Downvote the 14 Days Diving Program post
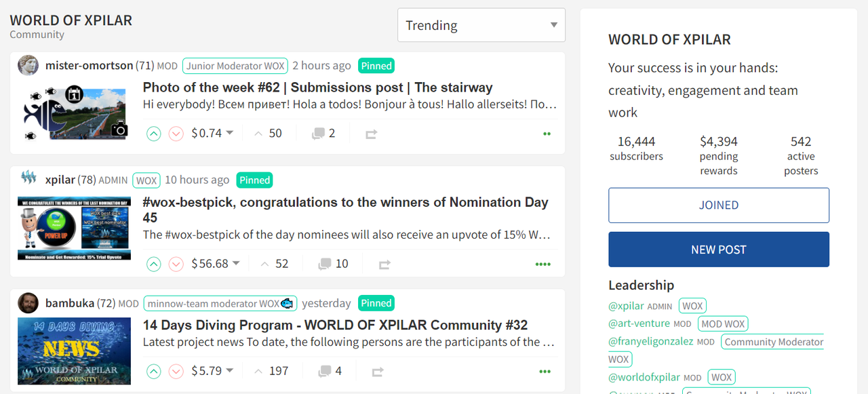This screenshot has width=868, height=394. click(176, 372)
